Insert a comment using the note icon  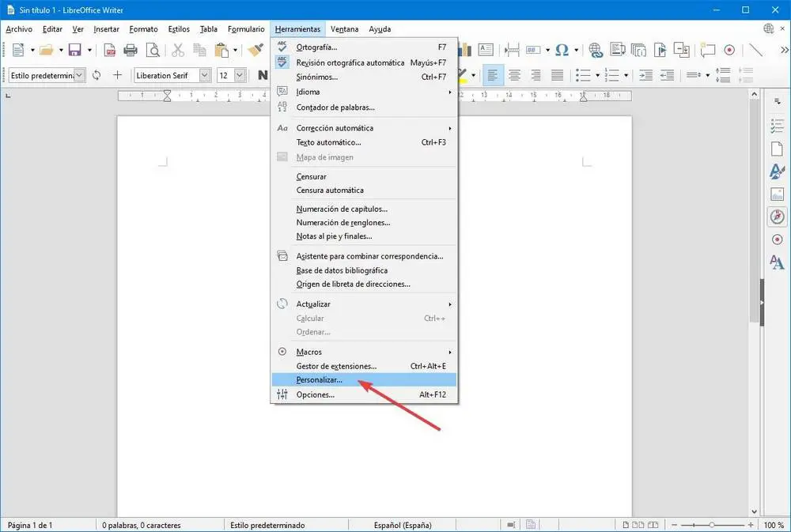[708, 50]
